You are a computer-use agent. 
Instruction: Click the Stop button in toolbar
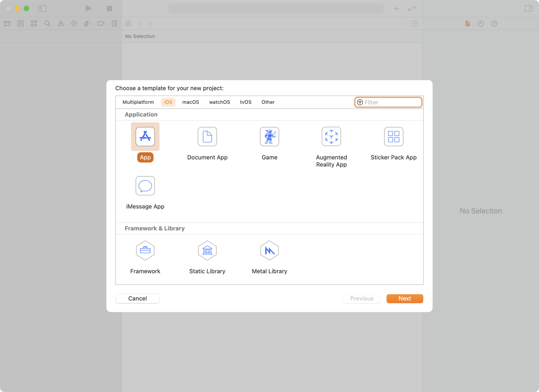point(109,8)
